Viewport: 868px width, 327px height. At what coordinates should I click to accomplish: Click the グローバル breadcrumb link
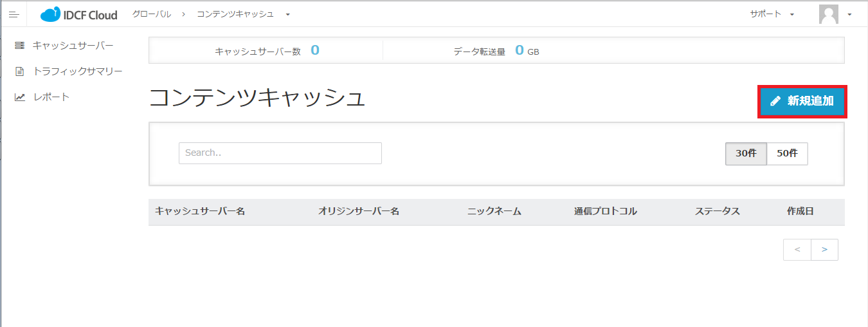pos(152,14)
